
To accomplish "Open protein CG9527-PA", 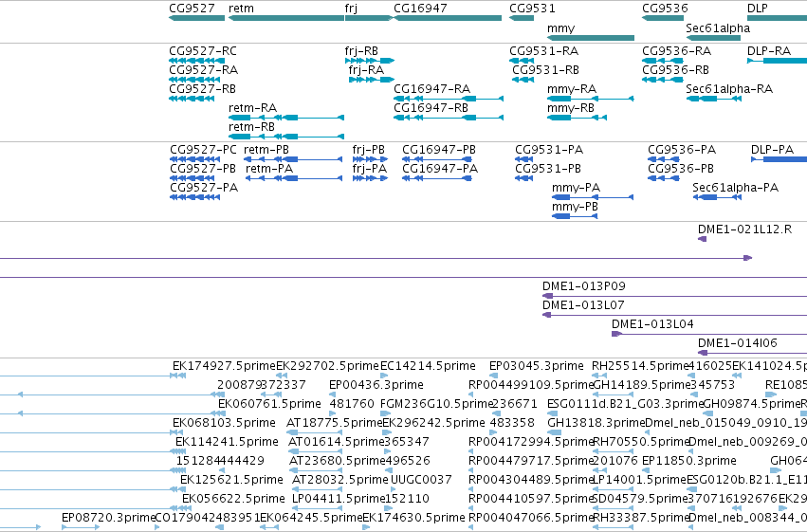I will (x=204, y=188).
